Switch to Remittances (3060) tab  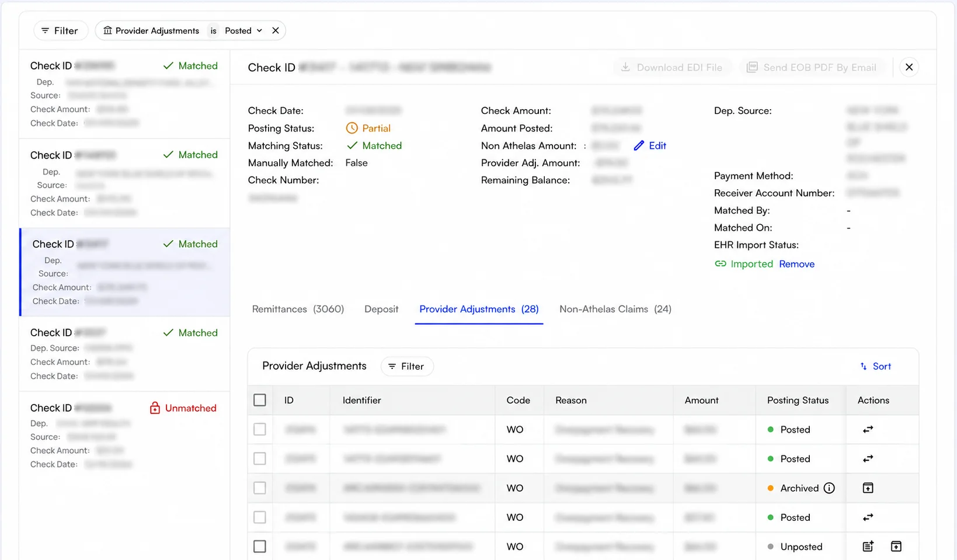pyautogui.click(x=298, y=309)
